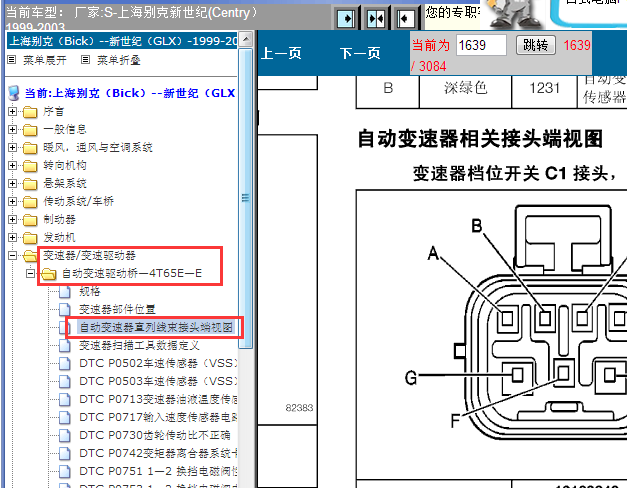This screenshot has height=488, width=627.
Task: Click the document icon beside DTC P0717
Action: pos(65,417)
